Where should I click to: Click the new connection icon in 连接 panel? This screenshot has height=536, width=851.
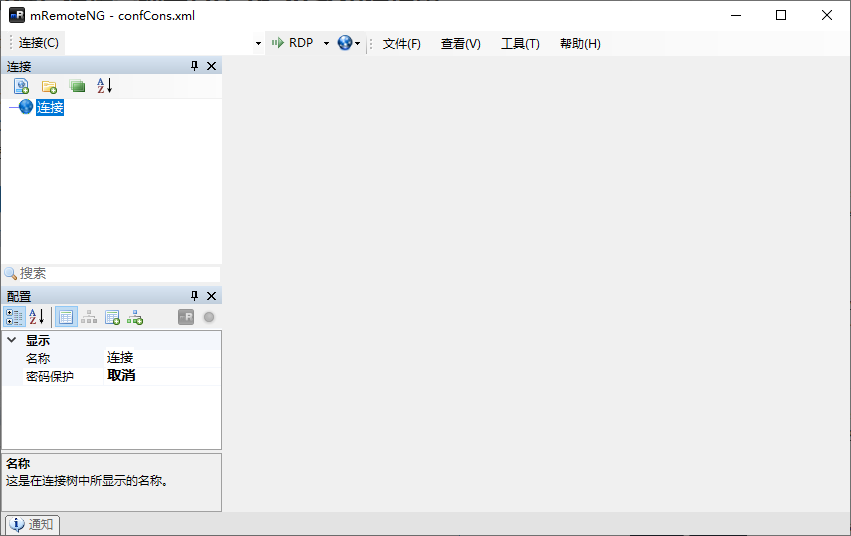point(21,87)
